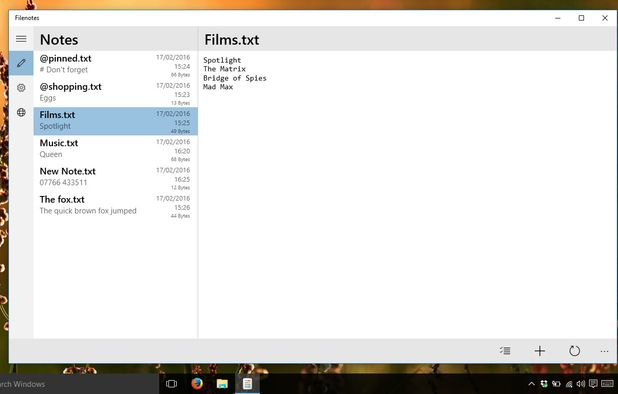The height and width of the screenshot is (394, 618).
Task: Open the Music.txt note
Action: pyautogui.click(x=115, y=149)
